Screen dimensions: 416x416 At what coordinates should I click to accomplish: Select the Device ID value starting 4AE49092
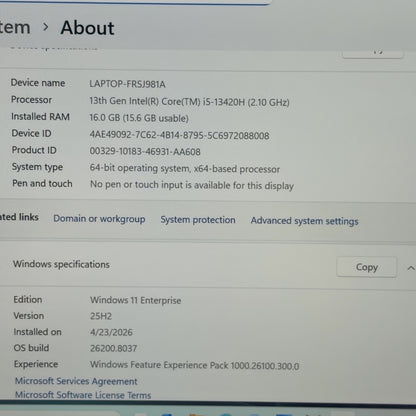[179, 135]
